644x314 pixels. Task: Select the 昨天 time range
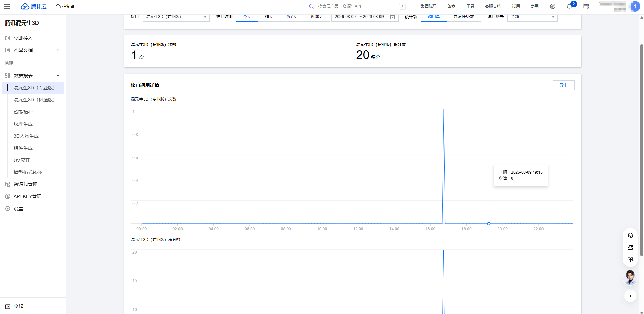pos(269,17)
